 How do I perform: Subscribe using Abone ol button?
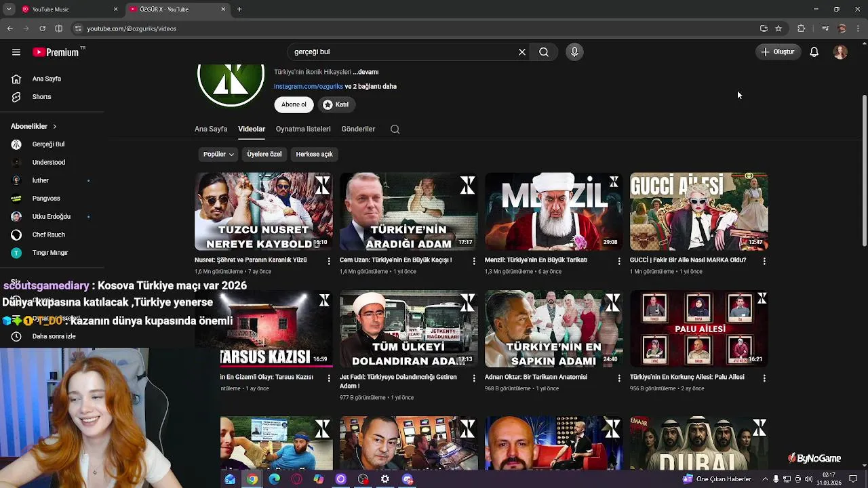(294, 104)
